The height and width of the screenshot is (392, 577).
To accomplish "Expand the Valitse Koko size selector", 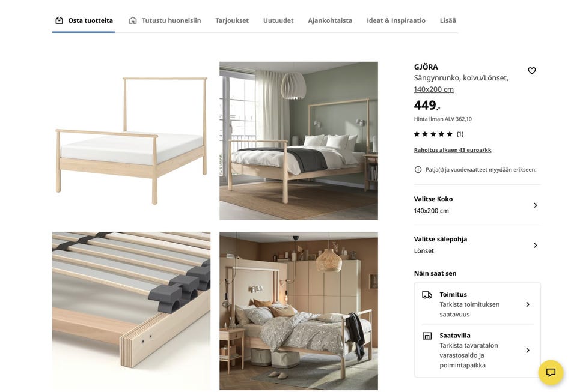I will (x=477, y=205).
